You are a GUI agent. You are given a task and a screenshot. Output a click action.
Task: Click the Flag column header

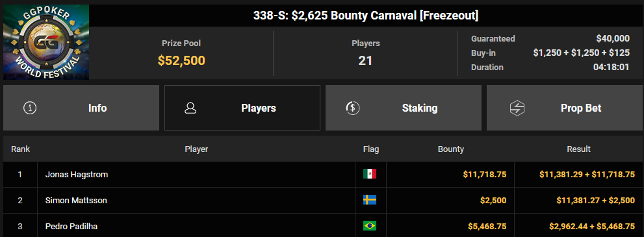(371, 149)
